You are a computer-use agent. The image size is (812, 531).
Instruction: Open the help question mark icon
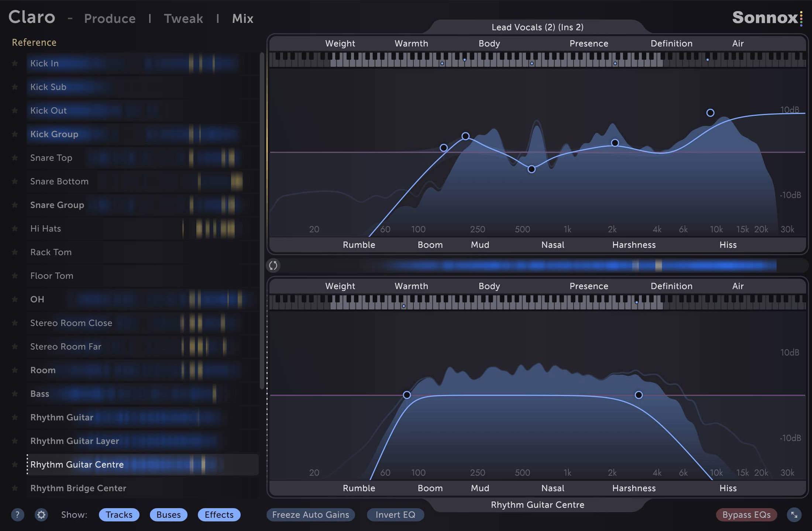[17, 515]
